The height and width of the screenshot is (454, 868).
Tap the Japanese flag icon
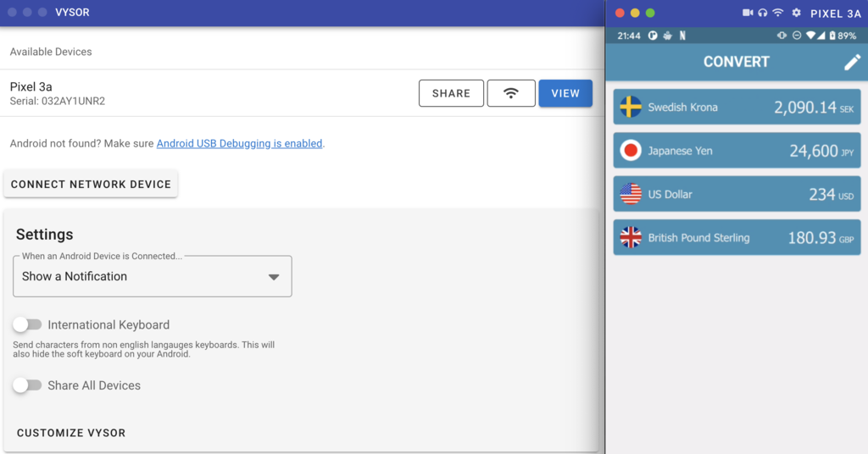pos(631,151)
